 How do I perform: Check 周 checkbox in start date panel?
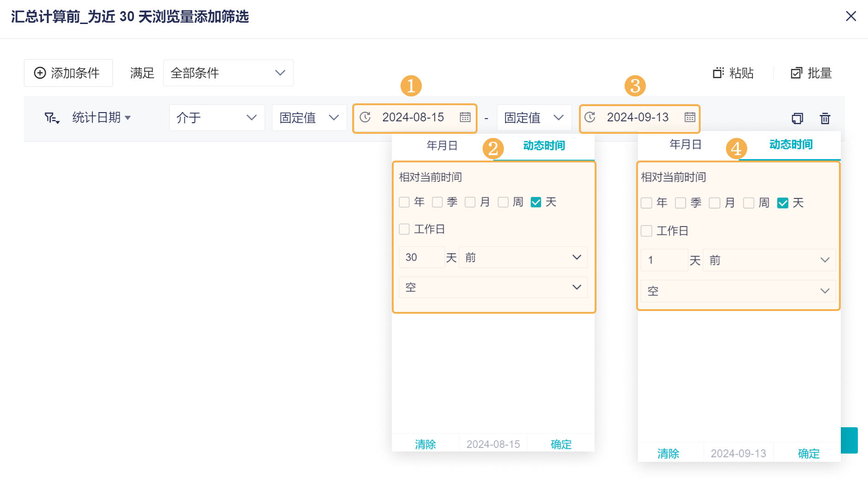pyautogui.click(x=503, y=202)
